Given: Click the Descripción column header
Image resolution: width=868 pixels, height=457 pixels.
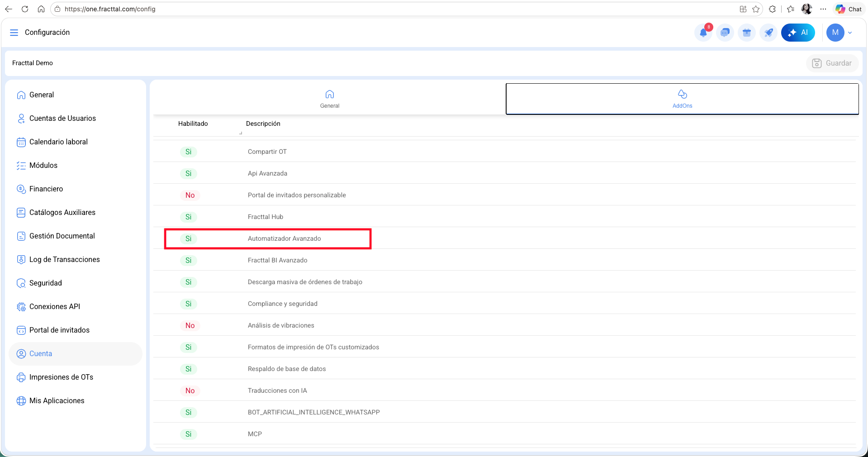Looking at the screenshot, I should point(263,124).
